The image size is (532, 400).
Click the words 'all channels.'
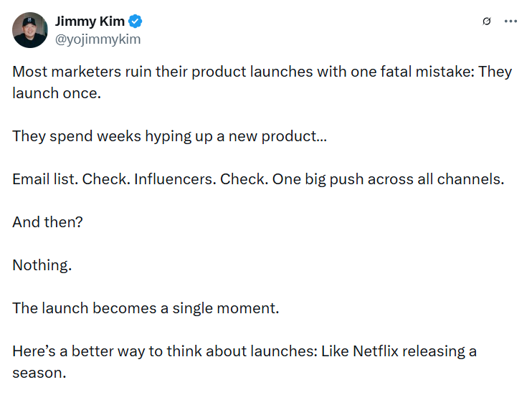coord(465,179)
